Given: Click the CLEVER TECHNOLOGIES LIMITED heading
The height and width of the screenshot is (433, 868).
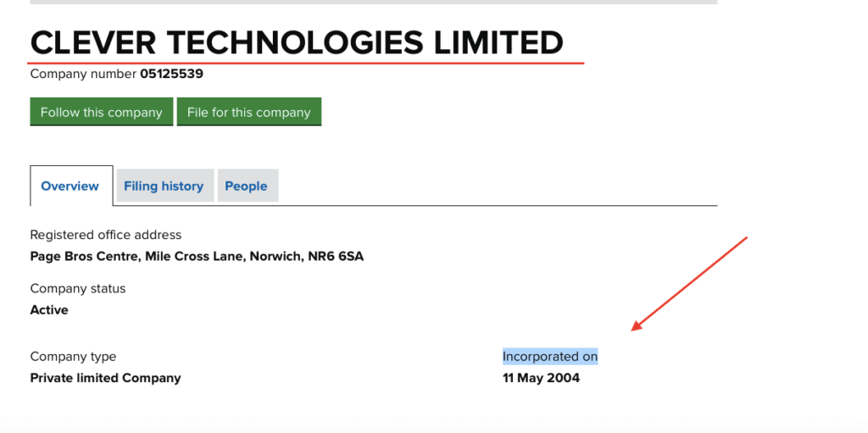Looking at the screenshot, I should point(297,42).
